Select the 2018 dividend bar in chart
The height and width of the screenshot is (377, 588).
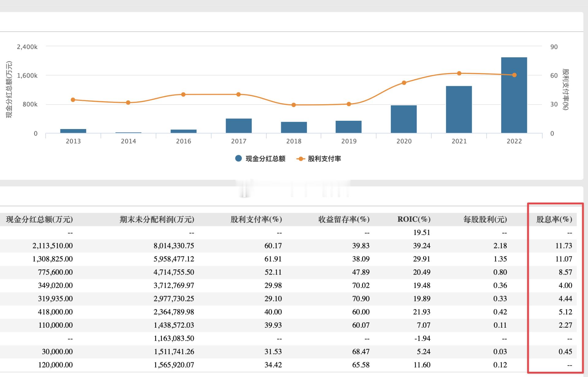[x=294, y=127]
